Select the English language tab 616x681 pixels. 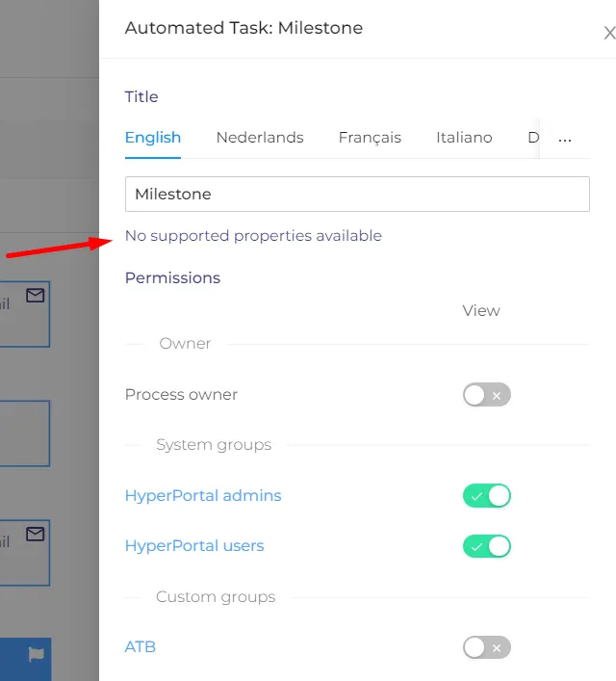tap(153, 138)
